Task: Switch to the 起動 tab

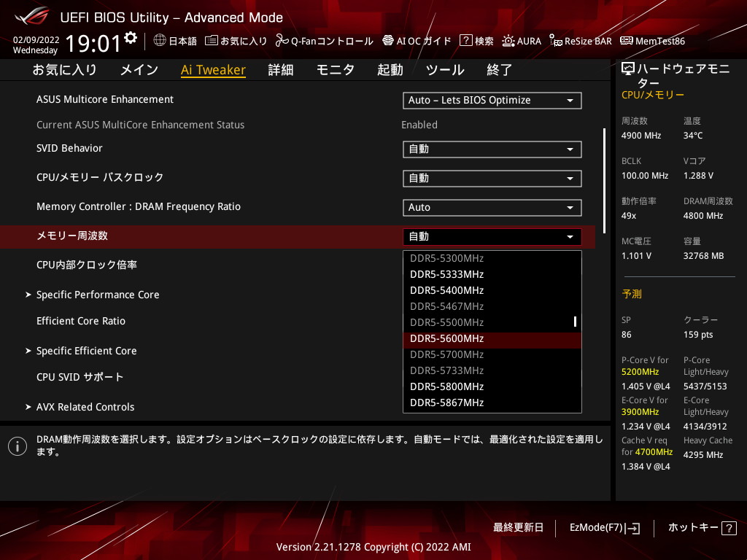Action: (390, 70)
